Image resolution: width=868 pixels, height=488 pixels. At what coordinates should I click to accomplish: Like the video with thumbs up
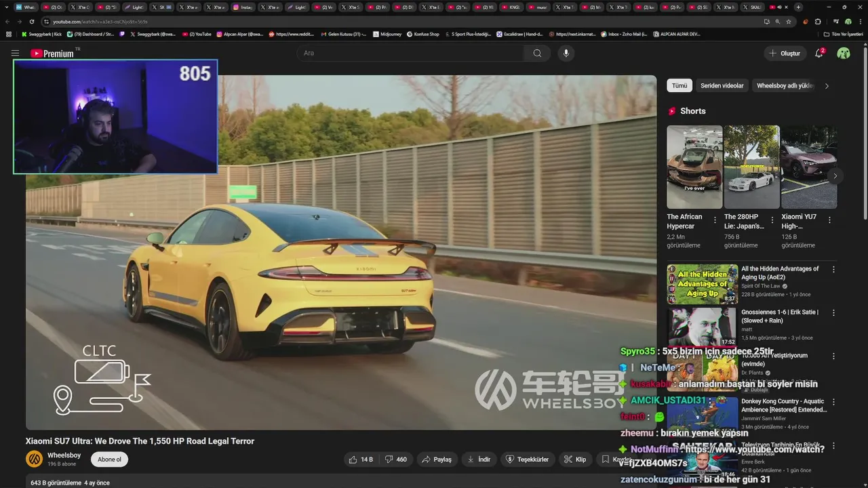tap(361, 460)
